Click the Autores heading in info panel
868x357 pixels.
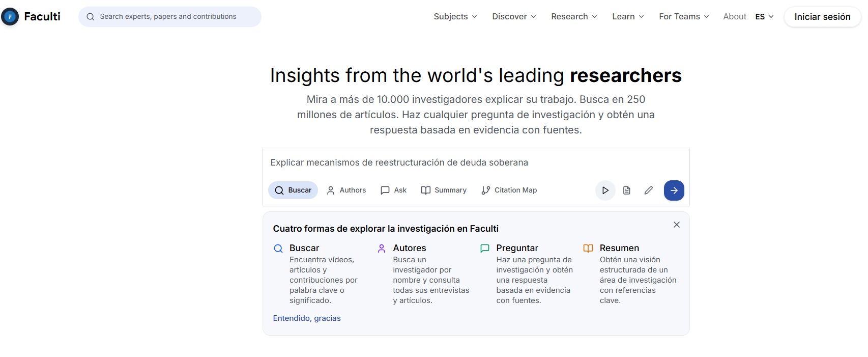pyautogui.click(x=410, y=248)
